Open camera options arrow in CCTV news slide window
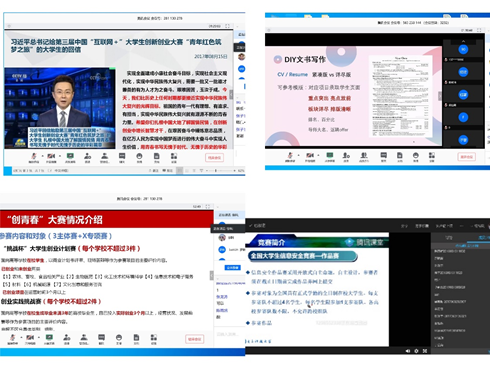The width and height of the screenshot is (490, 367). (60, 156)
